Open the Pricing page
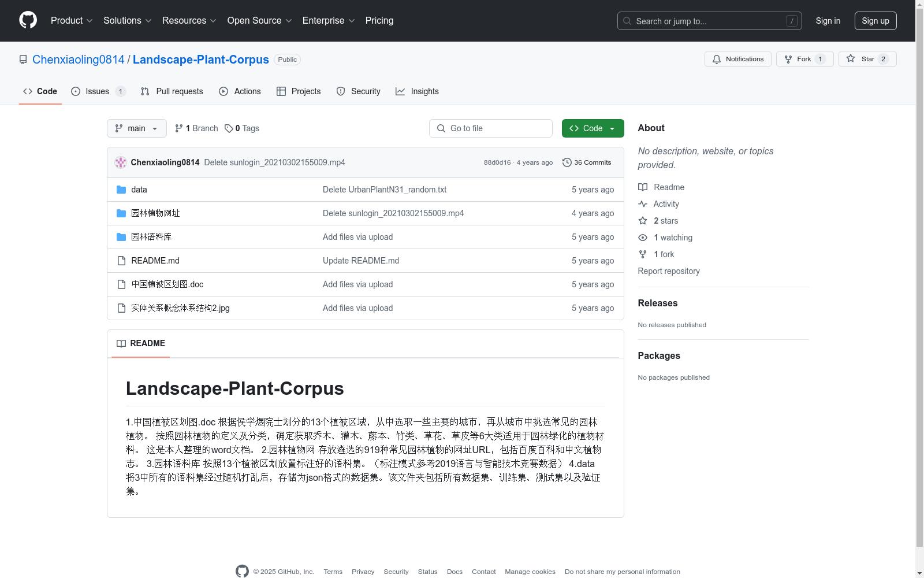Screen dimensions: 924x578 tap(379, 20)
